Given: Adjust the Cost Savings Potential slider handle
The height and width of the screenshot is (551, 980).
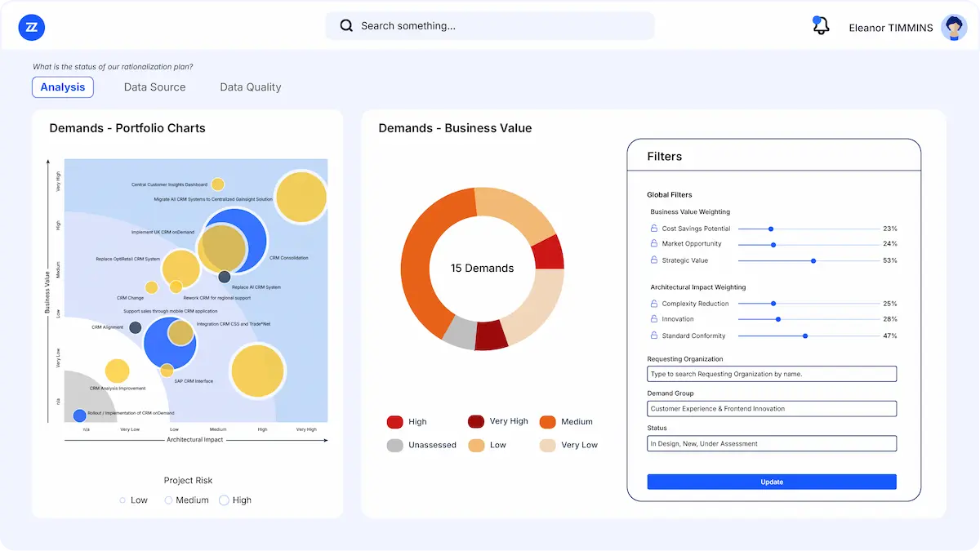Looking at the screenshot, I should tap(771, 229).
